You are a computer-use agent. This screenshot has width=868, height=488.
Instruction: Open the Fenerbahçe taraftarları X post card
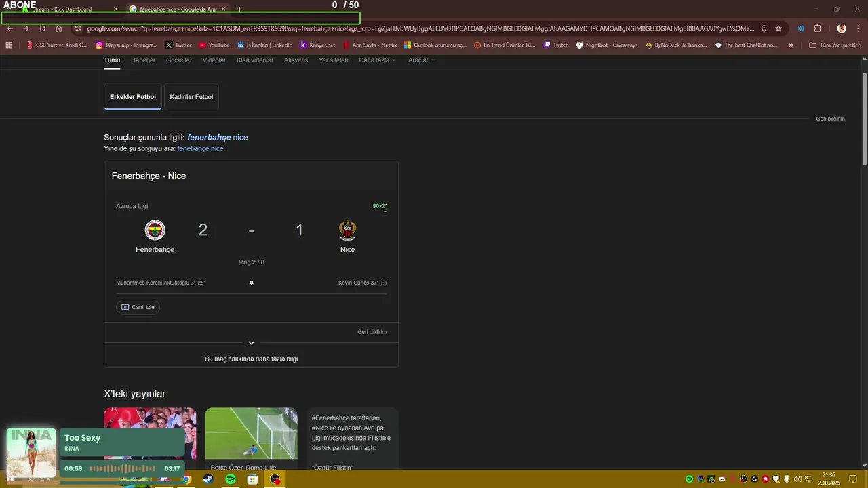[352, 439]
